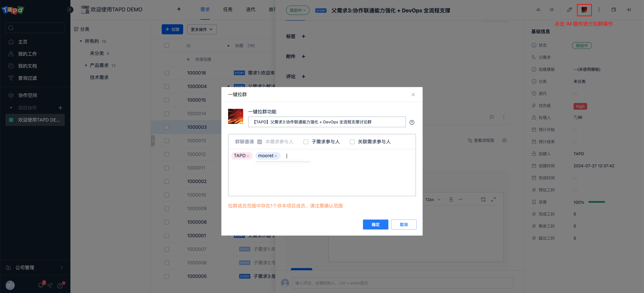
Task: Click the sidebar search box
Action: point(35,28)
